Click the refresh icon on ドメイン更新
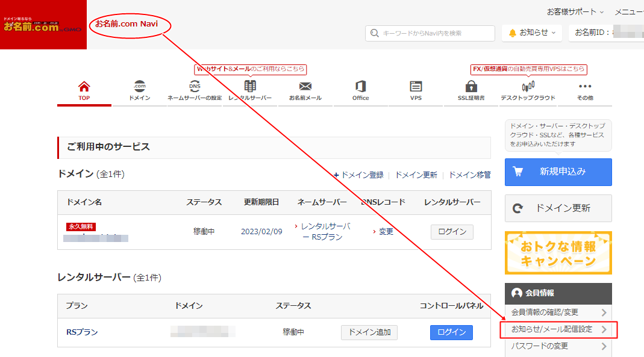This screenshot has height=357, width=644. pos(518,208)
